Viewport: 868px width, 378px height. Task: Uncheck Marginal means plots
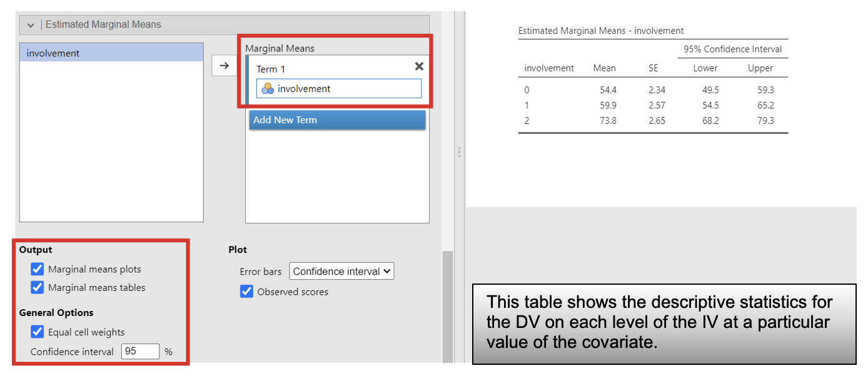(x=38, y=270)
